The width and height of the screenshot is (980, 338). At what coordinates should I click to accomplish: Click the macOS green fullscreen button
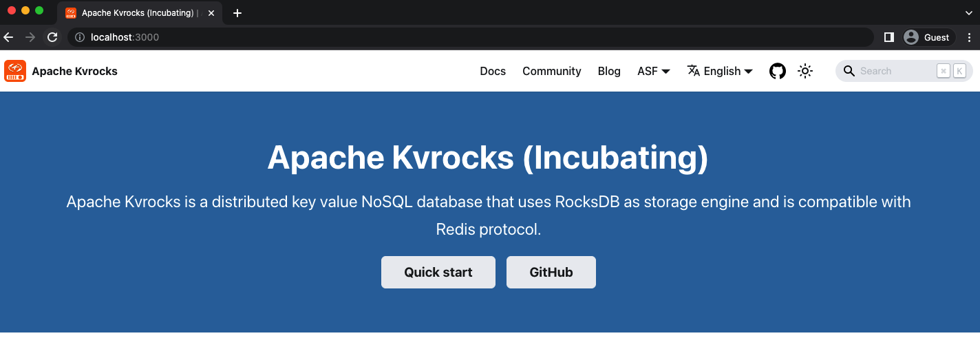point(39,10)
